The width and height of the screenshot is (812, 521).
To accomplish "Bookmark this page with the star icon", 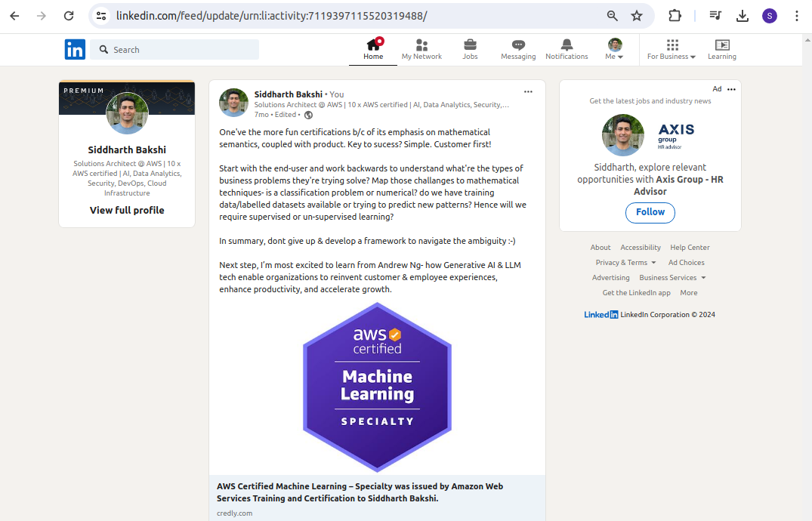I will (637, 16).
